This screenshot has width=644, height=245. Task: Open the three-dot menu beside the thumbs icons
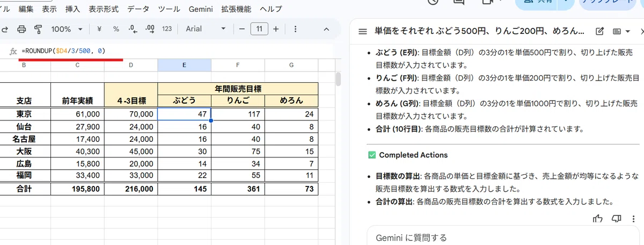(x=635, y=218)
